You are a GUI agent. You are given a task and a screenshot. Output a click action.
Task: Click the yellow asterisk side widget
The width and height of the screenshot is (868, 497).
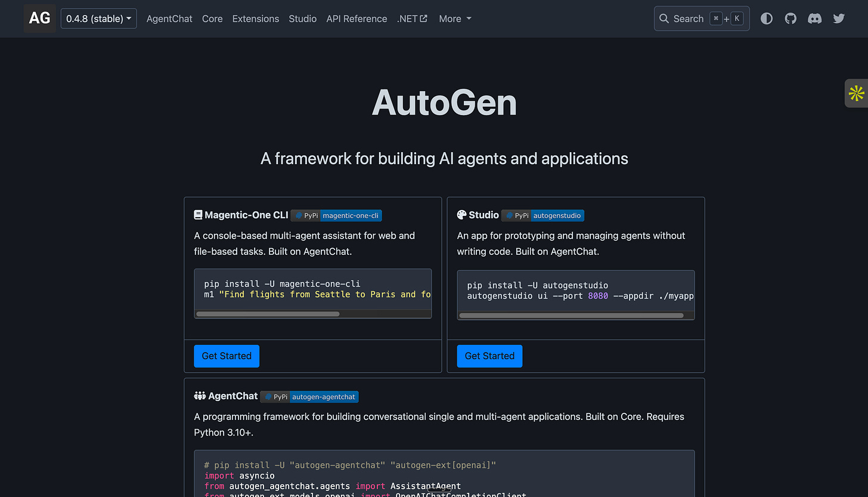[857, 93]
